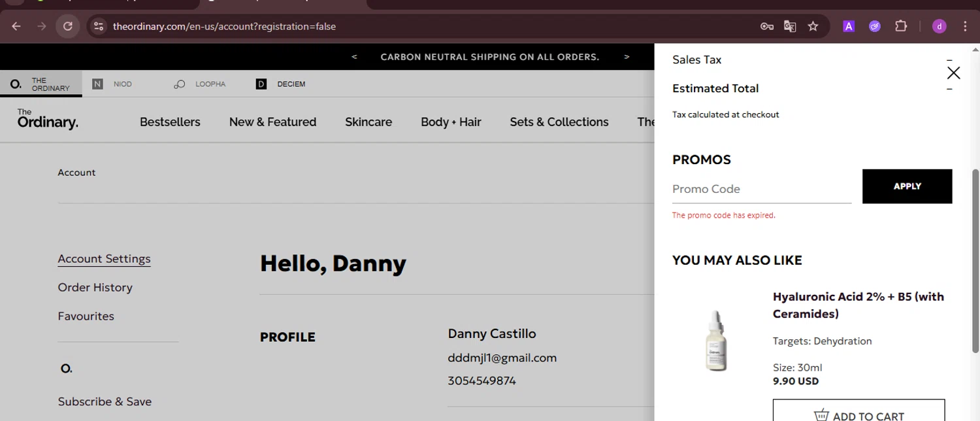Switch to the NIOD brand tab
The image size is (980, 421).
tap(113, 84)
